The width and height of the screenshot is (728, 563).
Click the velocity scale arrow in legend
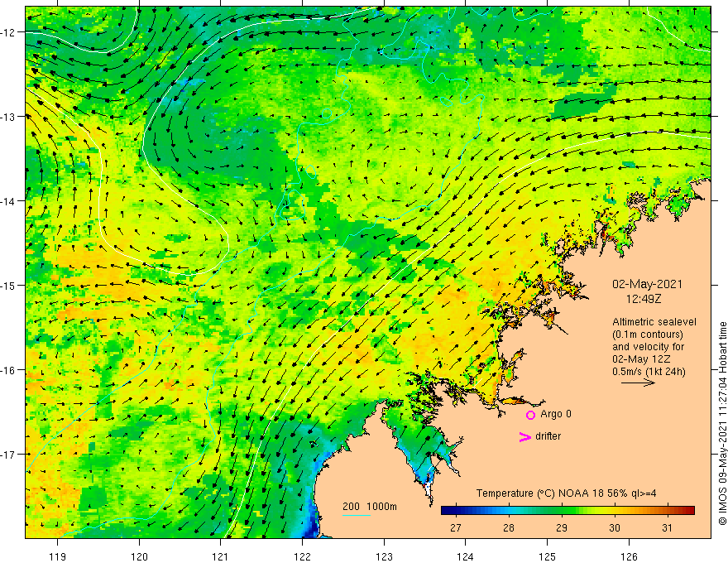pos(638,383)
